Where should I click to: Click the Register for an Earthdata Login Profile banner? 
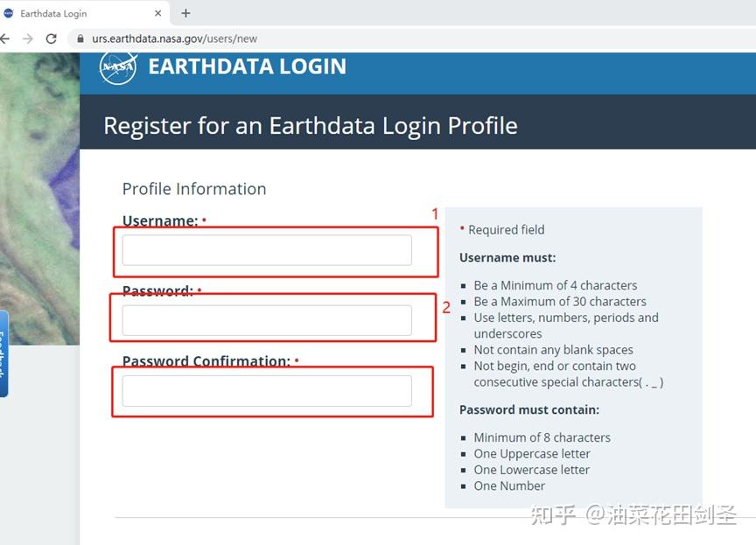[310, 125]
